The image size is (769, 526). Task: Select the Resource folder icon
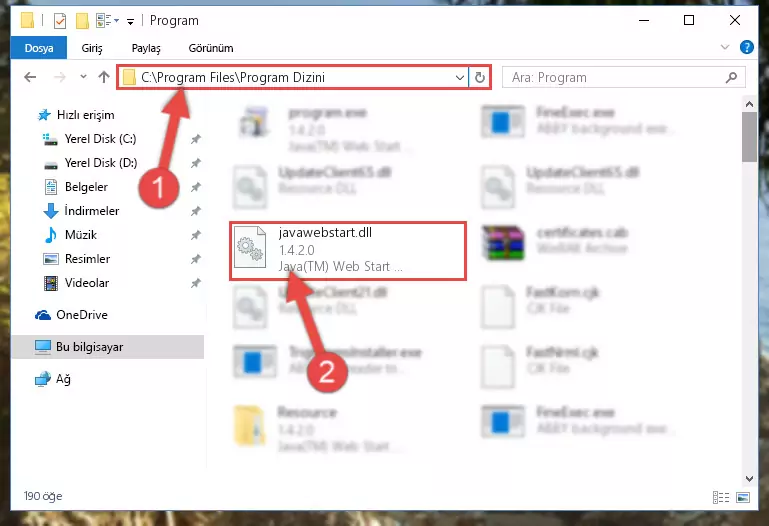coord(249,426)
